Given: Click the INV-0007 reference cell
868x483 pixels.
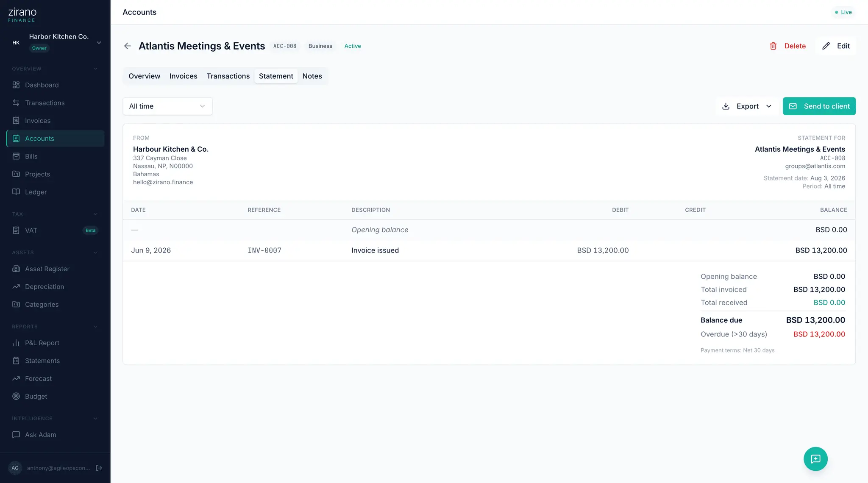Looking at the screenshot, I should click(264, 250).
